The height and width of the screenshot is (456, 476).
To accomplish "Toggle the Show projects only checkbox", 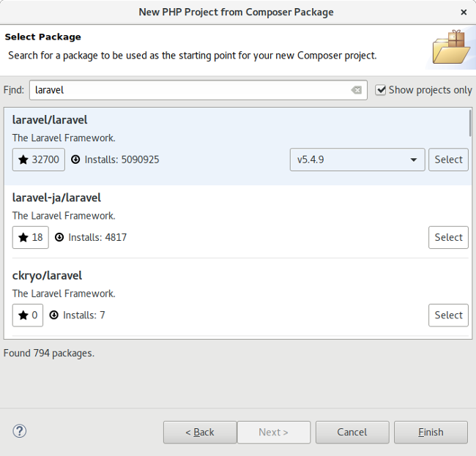I will [380, 90].
